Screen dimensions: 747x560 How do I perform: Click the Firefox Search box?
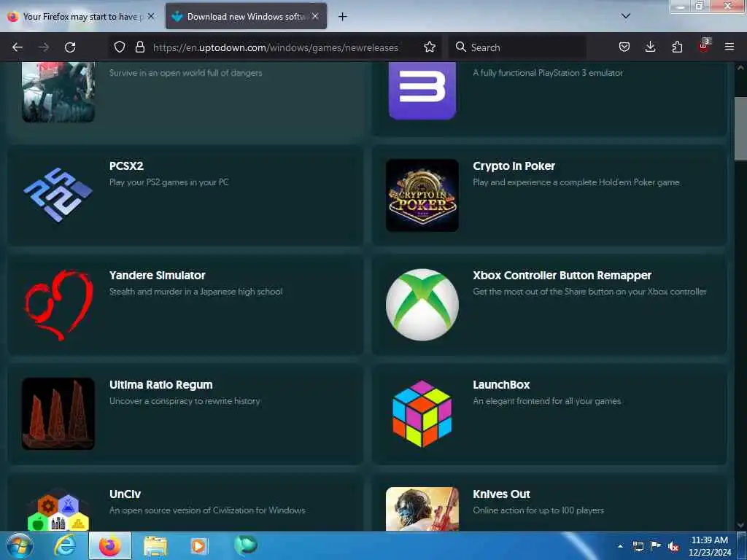click(517, 47)
